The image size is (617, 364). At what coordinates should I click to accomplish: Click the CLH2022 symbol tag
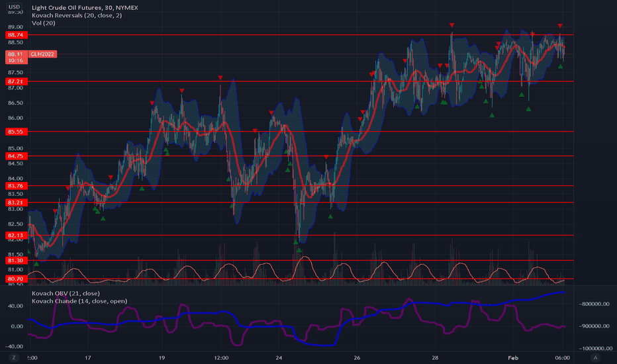pyautogui.click(x=42, y=54)
